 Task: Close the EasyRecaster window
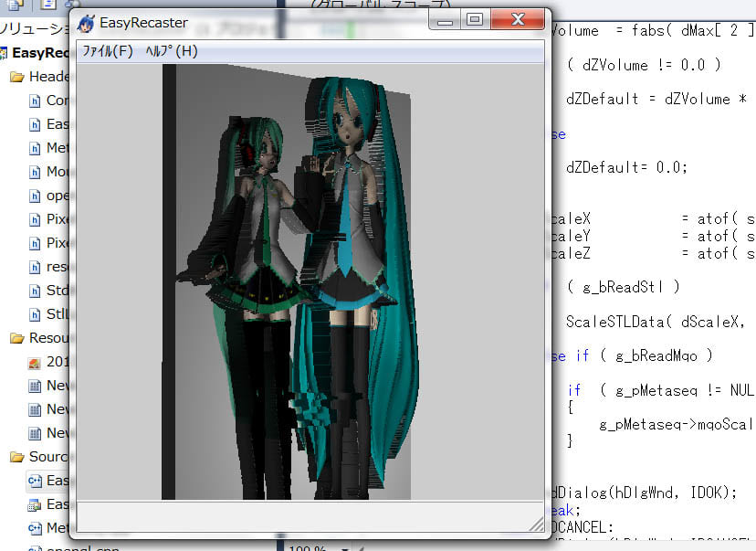pyautogui.click(x=518, y=20)
